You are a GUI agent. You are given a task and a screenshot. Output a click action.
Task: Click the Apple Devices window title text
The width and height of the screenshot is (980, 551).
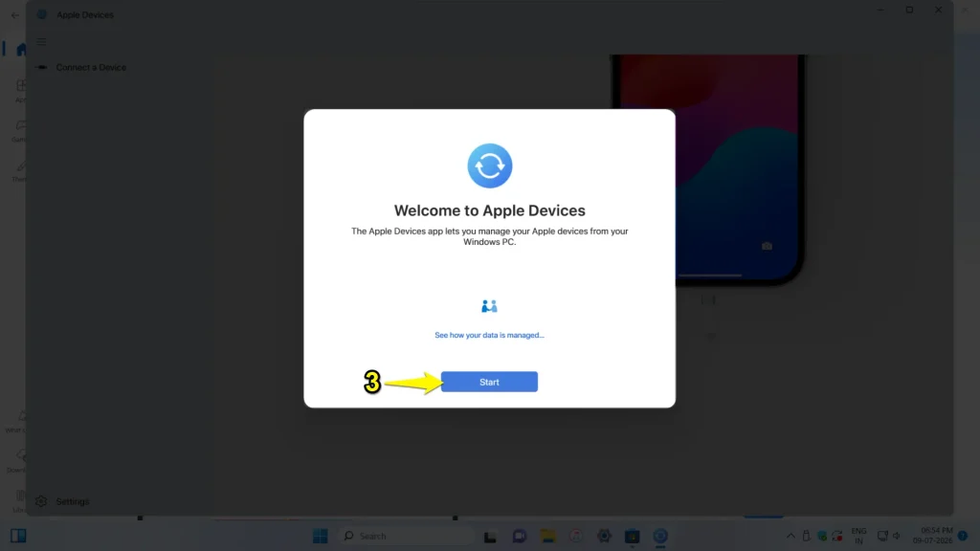(x=85, y=14)
